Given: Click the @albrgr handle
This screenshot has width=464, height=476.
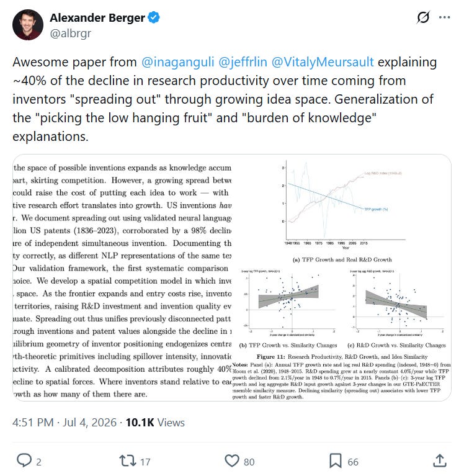Looking at the screenshot, I should (70, 34).
